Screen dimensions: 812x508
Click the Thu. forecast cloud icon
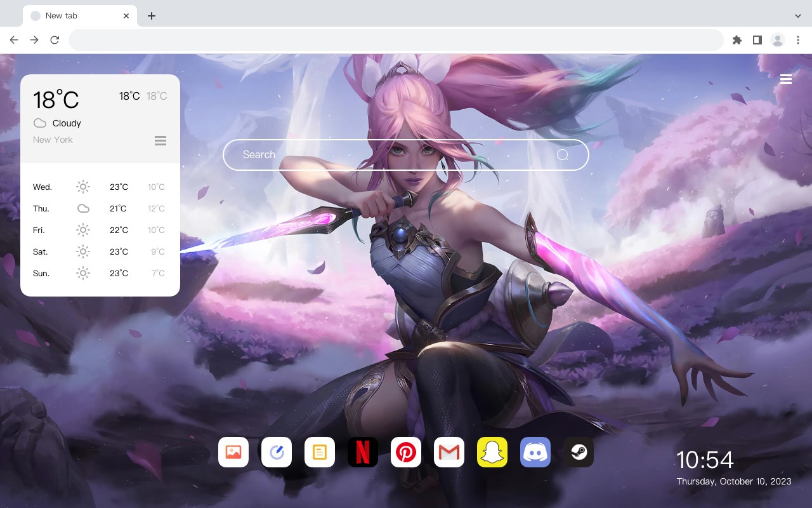(x=83, y=208)
